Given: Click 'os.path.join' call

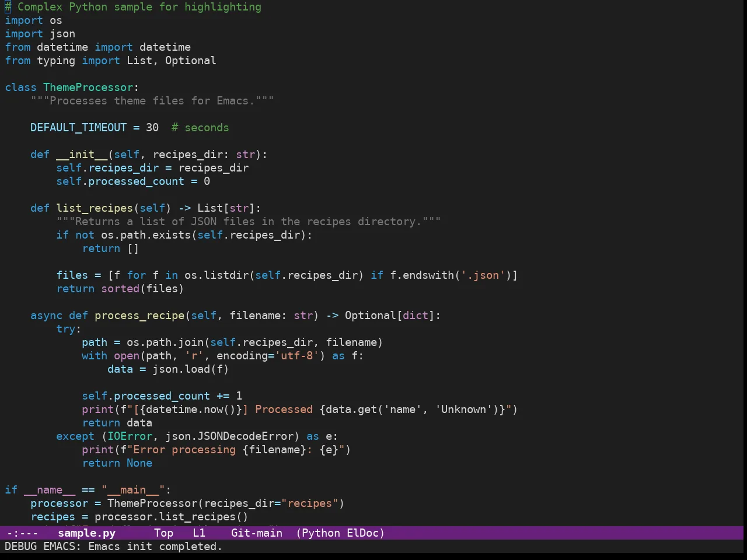Looking at the screenshot, I should pos(165,342).
